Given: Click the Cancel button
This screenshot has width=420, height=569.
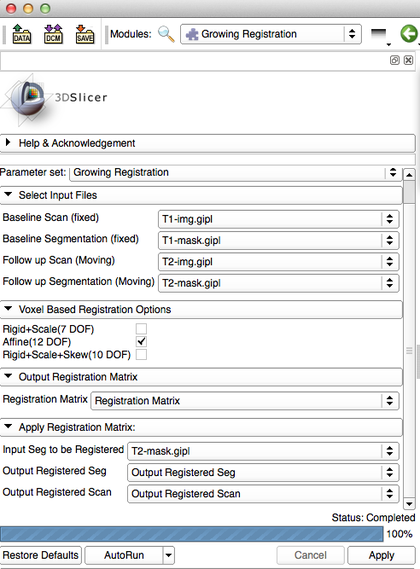Looking at the screenshot, I should (310, 555).
